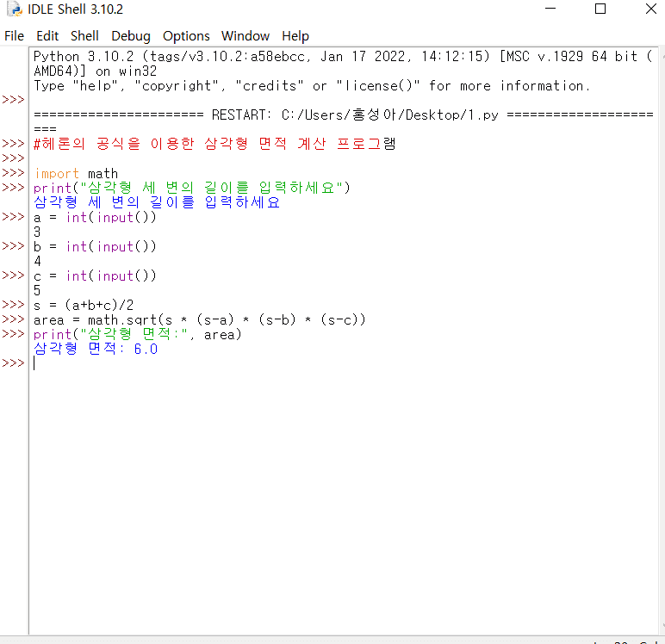Open the Edit menu
Screen dimensions: 665x644
coord(47,36)
